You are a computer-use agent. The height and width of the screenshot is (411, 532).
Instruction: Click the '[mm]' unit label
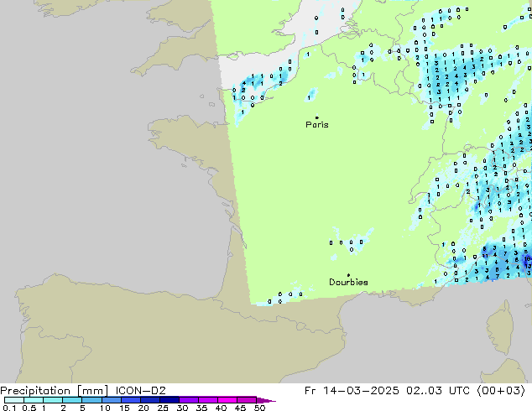[x=92, y=391]
